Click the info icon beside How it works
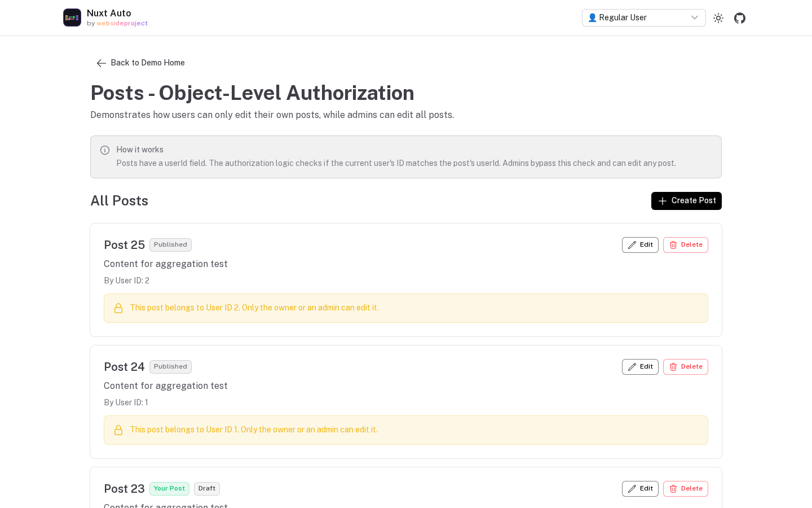 click(x=105, y=150)
